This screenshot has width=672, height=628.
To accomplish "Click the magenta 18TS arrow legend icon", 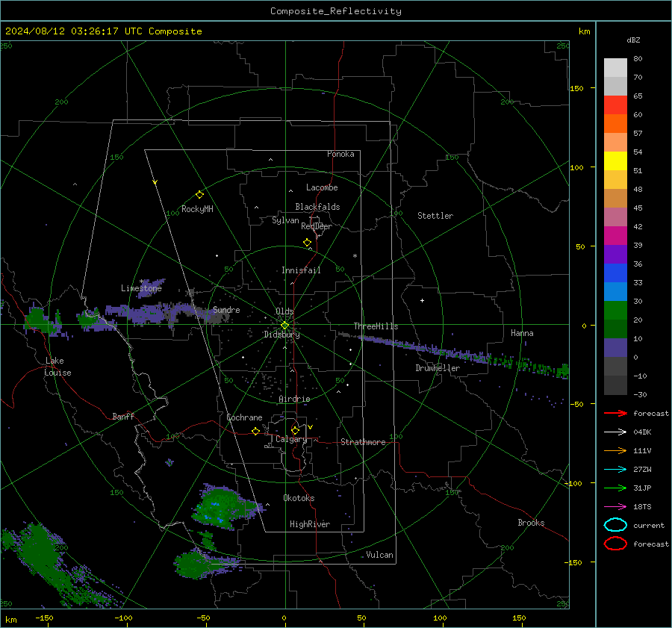I will (615, 507).
